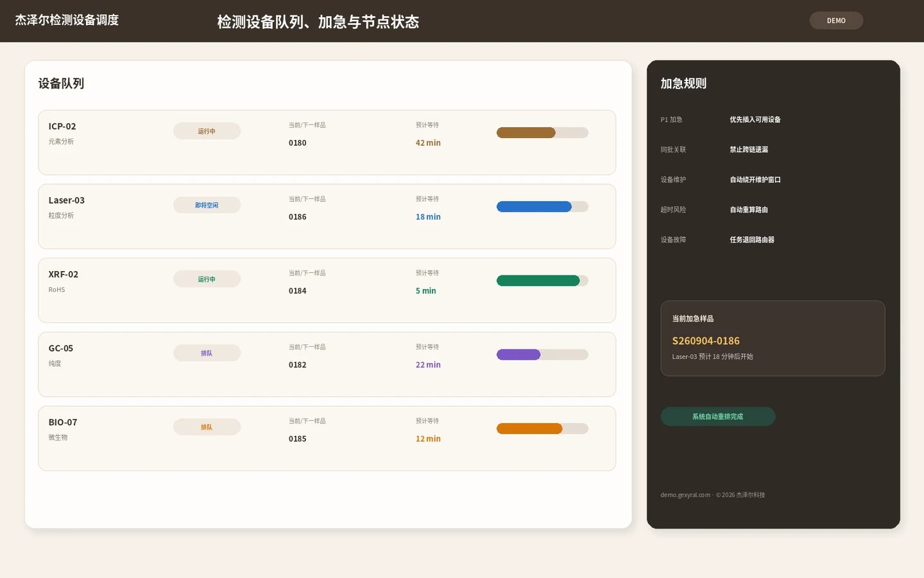Click the GC-05 purple progress bar
This screenshot has height=578, width=924.
(x=542, y=355)
